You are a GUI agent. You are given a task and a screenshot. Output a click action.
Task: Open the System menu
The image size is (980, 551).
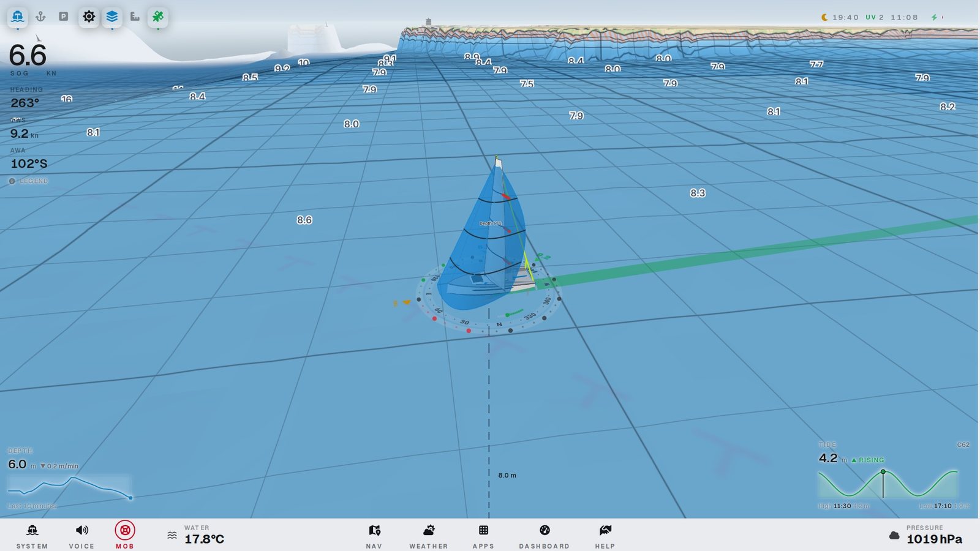point(32,536)
